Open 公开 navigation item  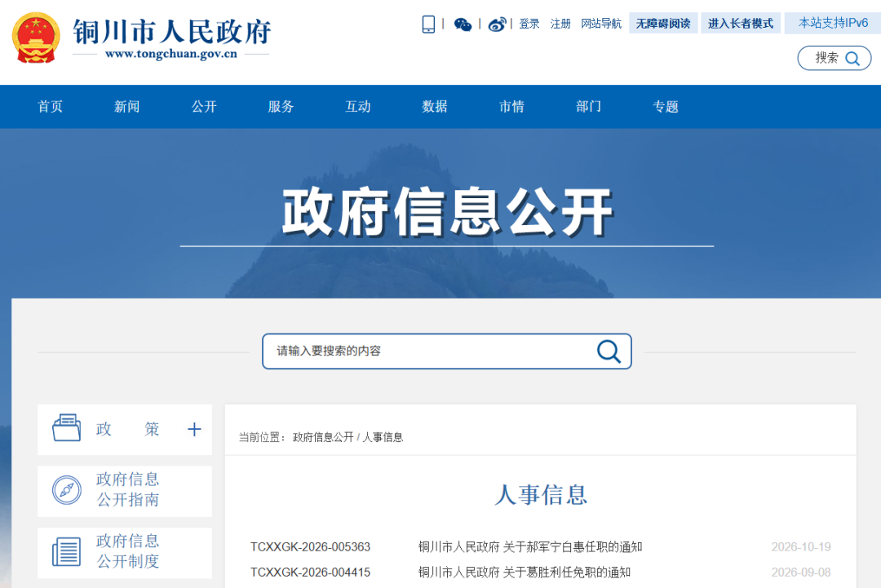pyautogui.click(x=204, y=107)
